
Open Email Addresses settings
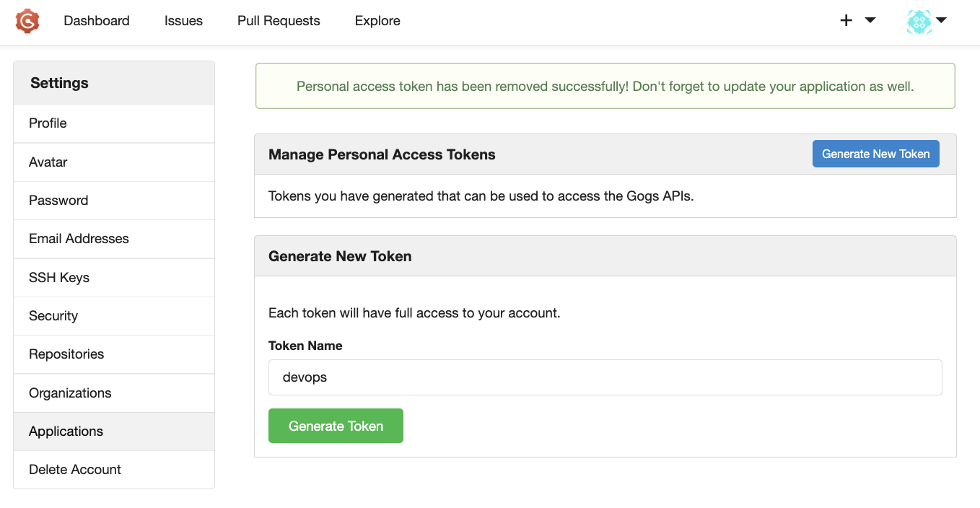(79, 239)
